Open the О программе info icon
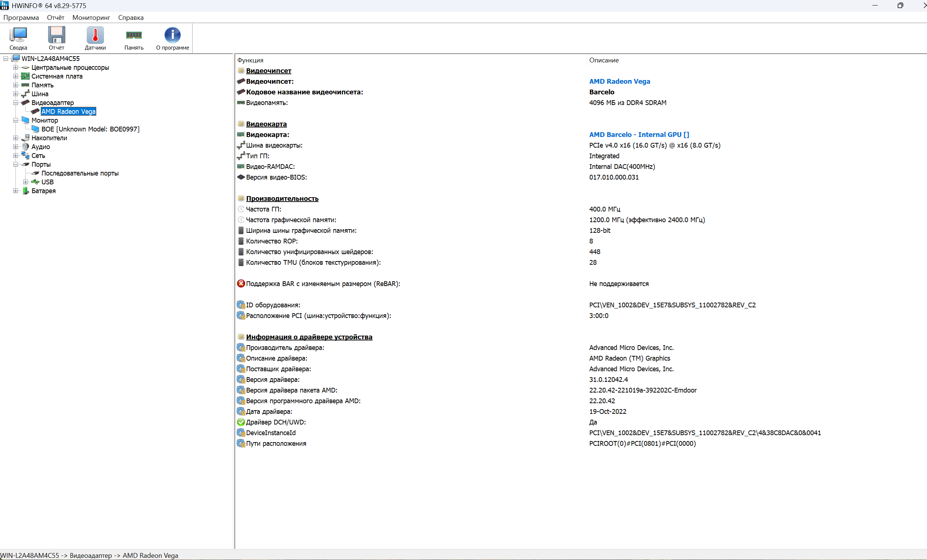 pyautogui.click(x=172, y=35)
